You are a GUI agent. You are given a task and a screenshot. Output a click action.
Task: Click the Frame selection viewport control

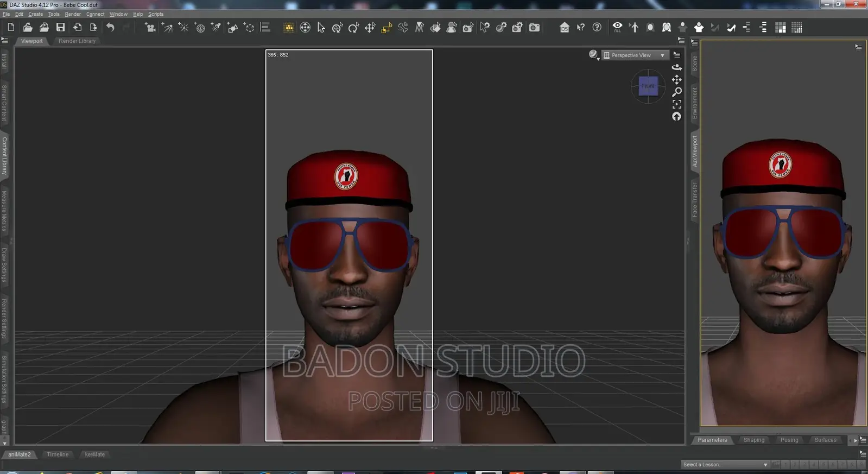pyautogui.click(x=677, y=104)
